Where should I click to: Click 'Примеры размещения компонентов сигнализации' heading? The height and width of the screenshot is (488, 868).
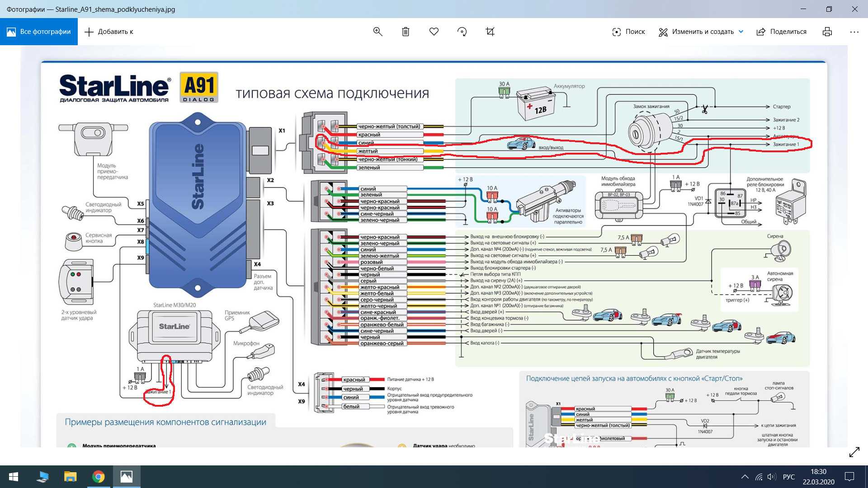[165, 422]
